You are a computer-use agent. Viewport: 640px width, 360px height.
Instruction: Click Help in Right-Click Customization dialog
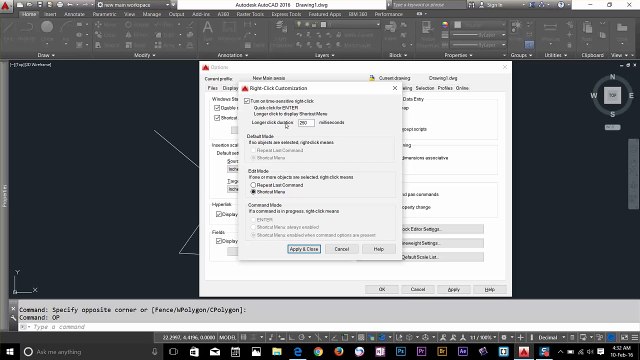pos(379,249)
